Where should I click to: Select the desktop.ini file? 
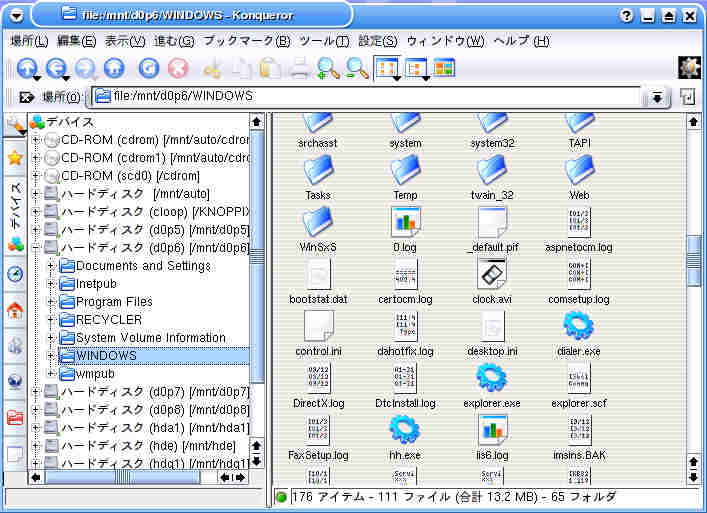point(492,334)
